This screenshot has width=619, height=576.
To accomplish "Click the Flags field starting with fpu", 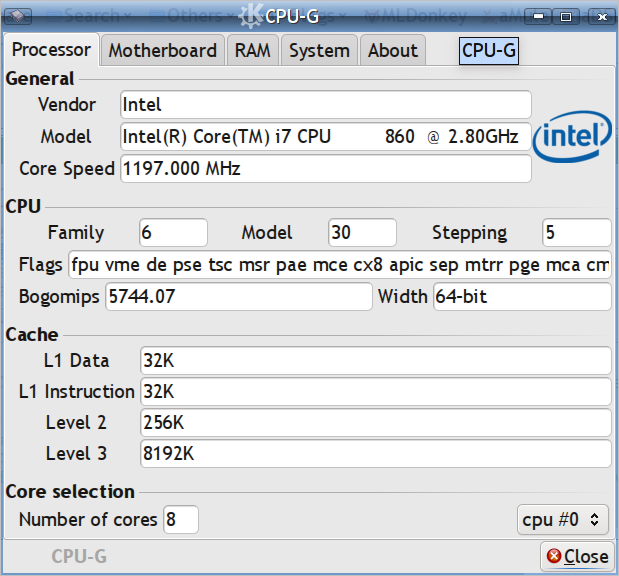I will tap(340, 265).
